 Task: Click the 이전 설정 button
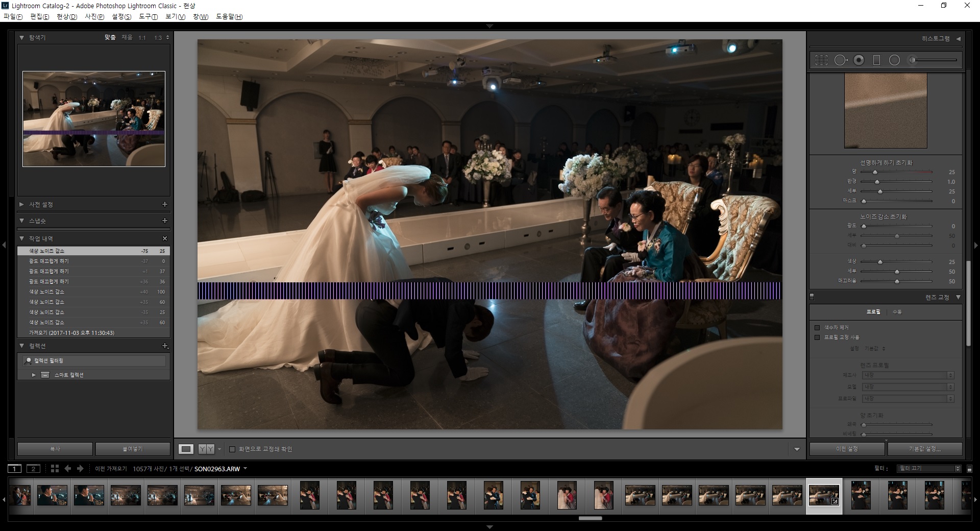point(847,449)
